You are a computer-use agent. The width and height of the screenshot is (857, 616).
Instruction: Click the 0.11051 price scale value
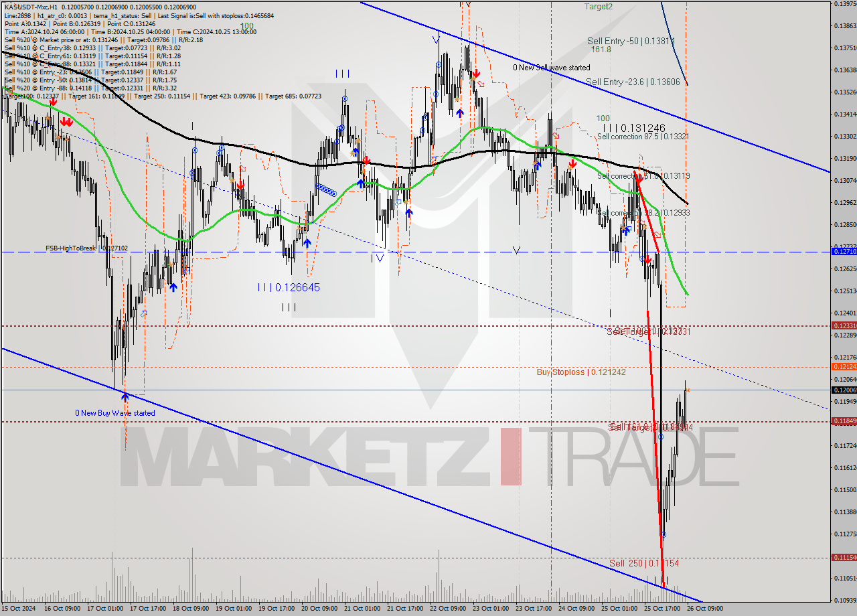pyautogui.click(x=844, y=578)
